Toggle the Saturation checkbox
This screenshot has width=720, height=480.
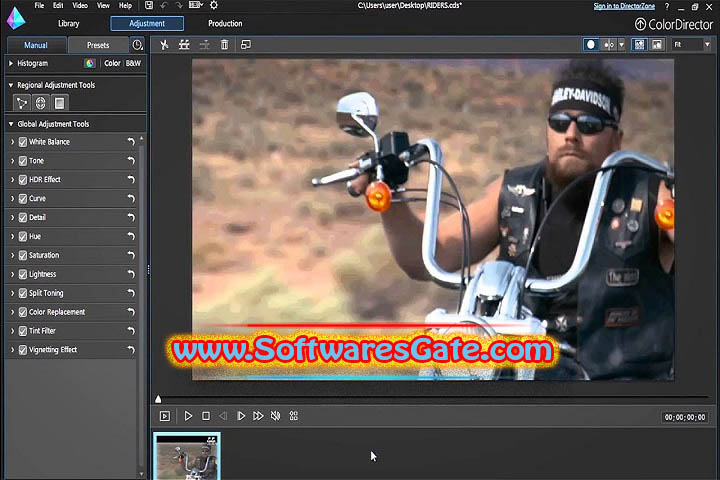(x=23, y=255)
